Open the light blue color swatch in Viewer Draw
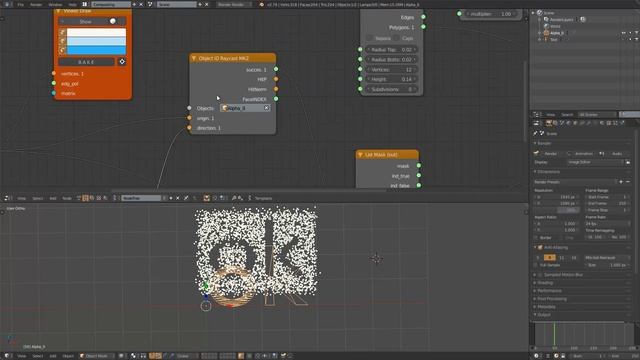This screenshot has width=640, height=360. click(96, 41)
